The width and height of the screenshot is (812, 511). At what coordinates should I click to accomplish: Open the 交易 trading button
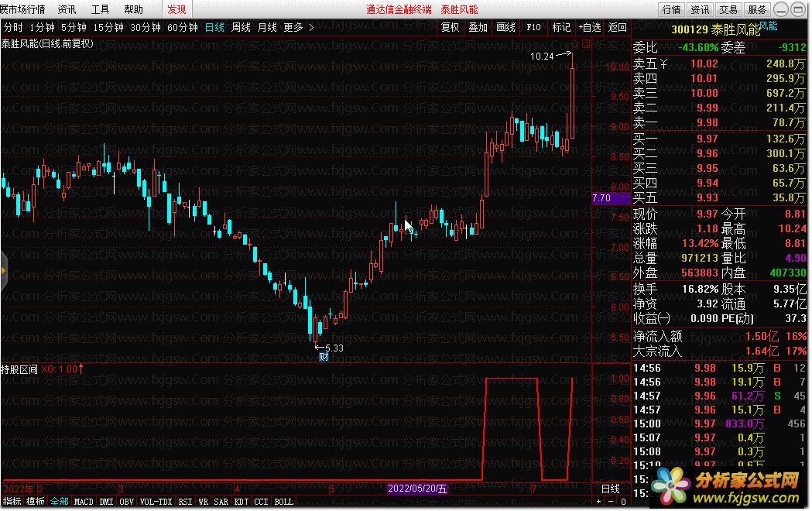click(x=728, y=9)
